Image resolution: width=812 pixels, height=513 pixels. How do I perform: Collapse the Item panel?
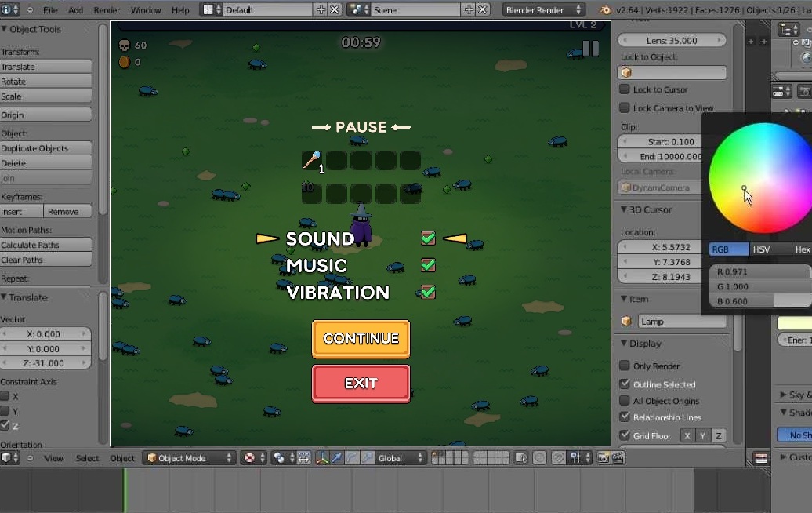point(624,299)
